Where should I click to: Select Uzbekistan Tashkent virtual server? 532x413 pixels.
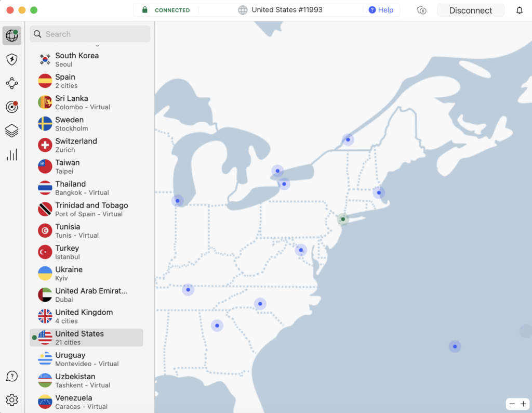point(87,380)
